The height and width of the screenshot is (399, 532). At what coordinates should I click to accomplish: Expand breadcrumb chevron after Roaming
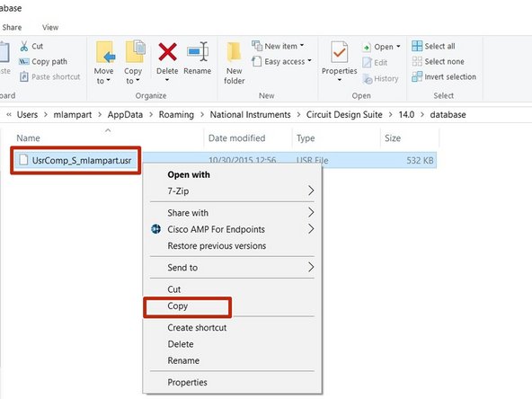(x=202, y=115)
